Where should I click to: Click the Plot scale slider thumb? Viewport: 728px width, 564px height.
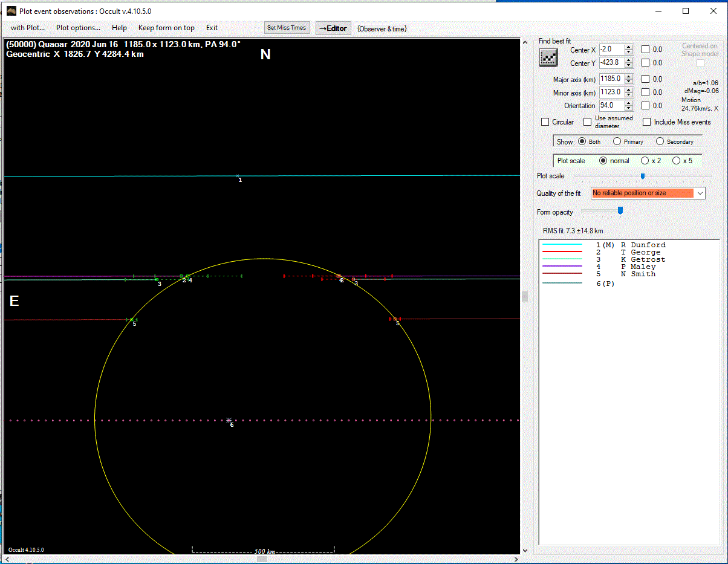[x=643, y=177]
